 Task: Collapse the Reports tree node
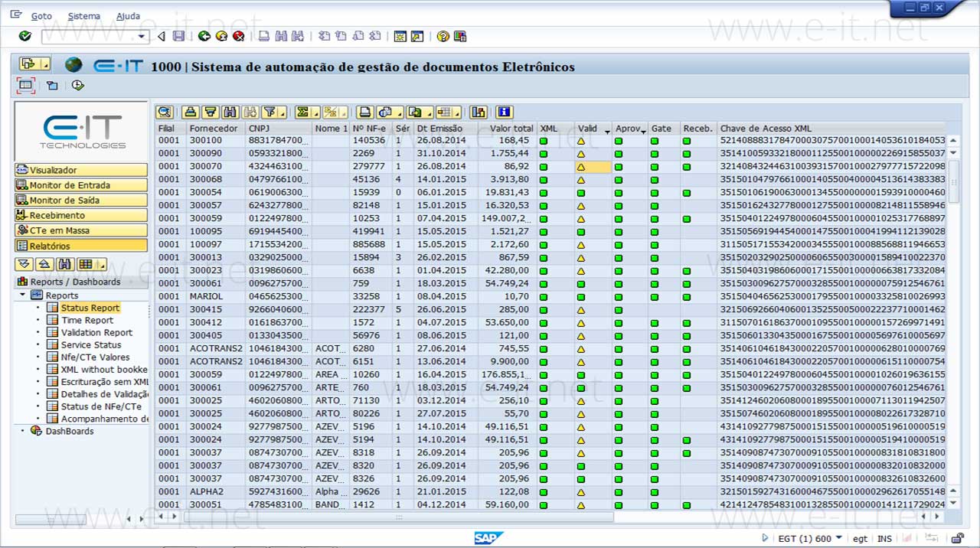coord(23,295)
